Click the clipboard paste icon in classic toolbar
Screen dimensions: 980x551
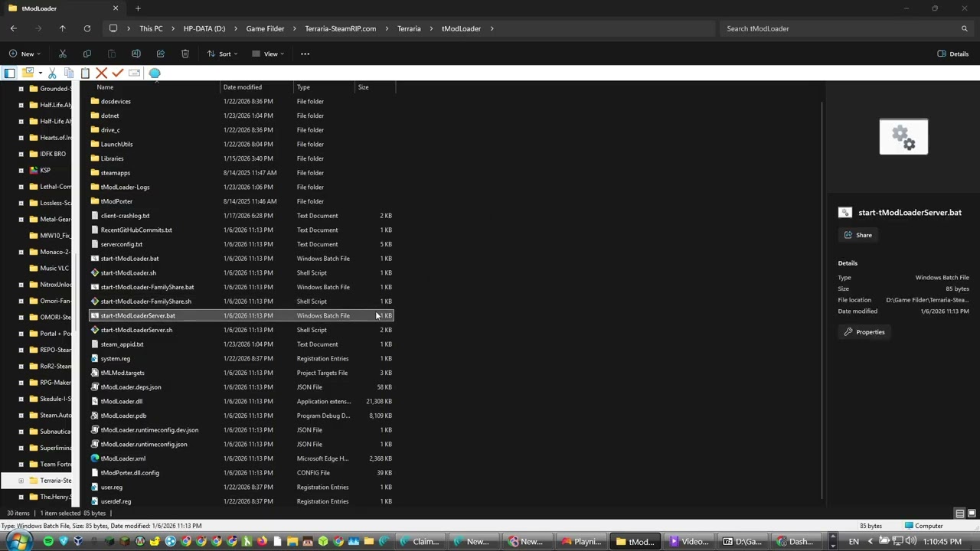(x=85, y=73)
